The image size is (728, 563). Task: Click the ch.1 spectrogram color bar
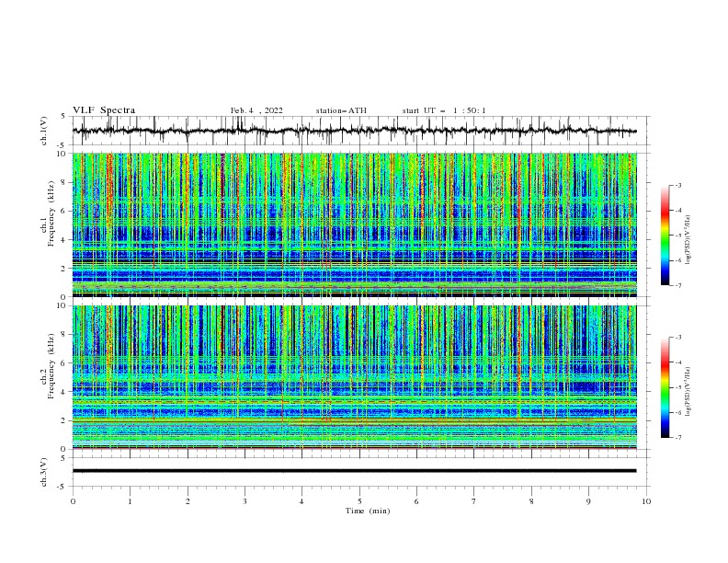pyautogui.click(x=665, y=236)
